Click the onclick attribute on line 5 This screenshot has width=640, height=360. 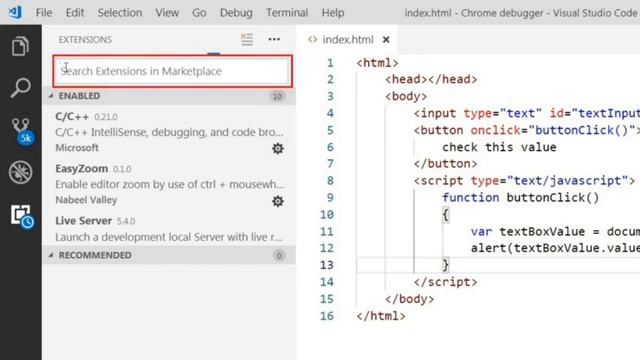coord(496,130)
